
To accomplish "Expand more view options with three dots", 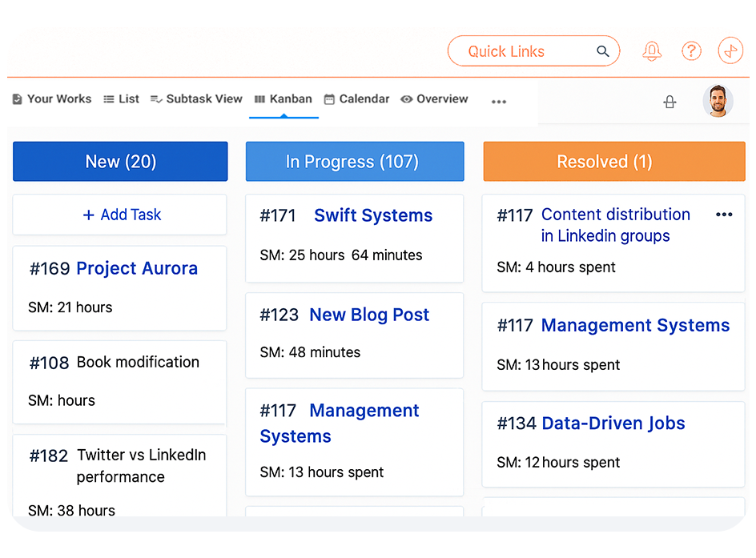I will 499,102.
